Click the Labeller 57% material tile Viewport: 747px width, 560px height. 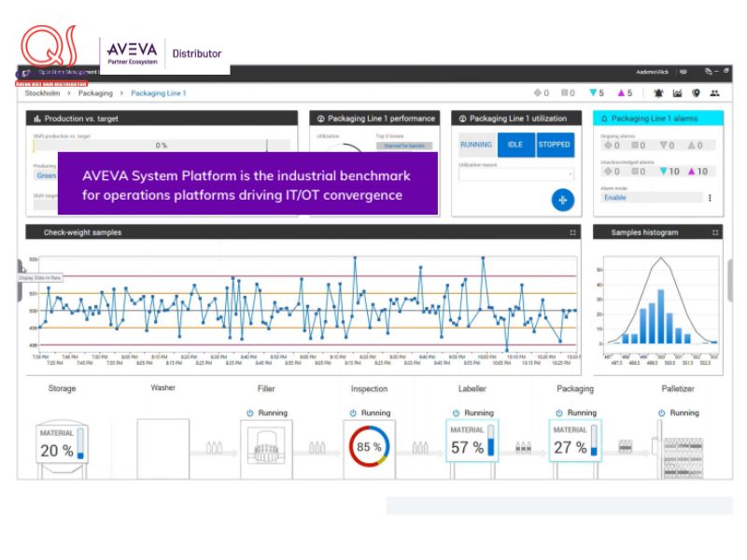click(x=472, y=442)
